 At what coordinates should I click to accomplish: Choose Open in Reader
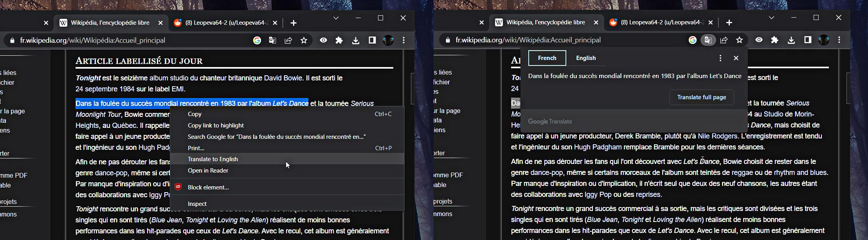pos(287,171)
